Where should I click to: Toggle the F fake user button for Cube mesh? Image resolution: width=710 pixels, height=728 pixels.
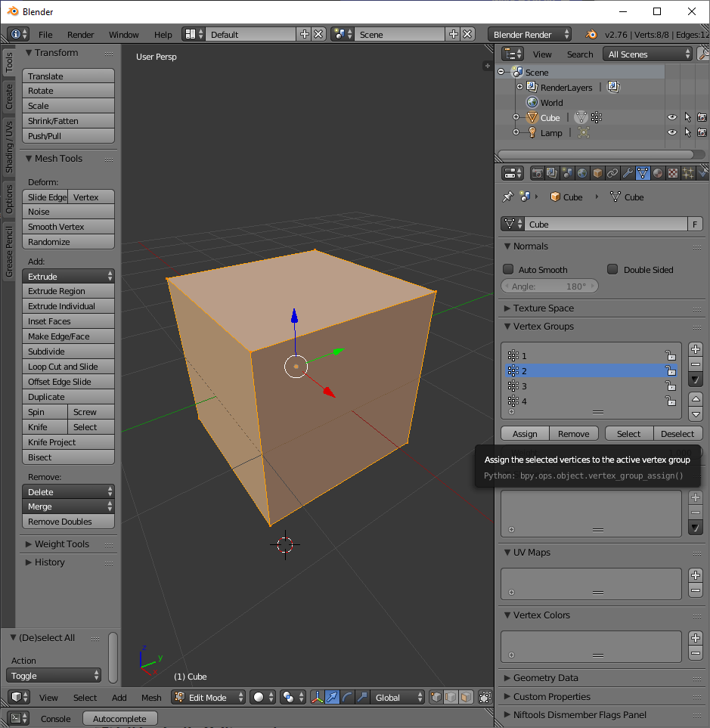pos(695,225)
